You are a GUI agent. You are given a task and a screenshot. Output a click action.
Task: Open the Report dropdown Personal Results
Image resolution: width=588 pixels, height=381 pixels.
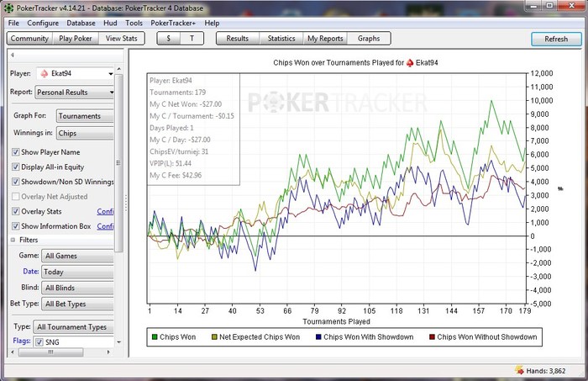(x=74, y=93)
